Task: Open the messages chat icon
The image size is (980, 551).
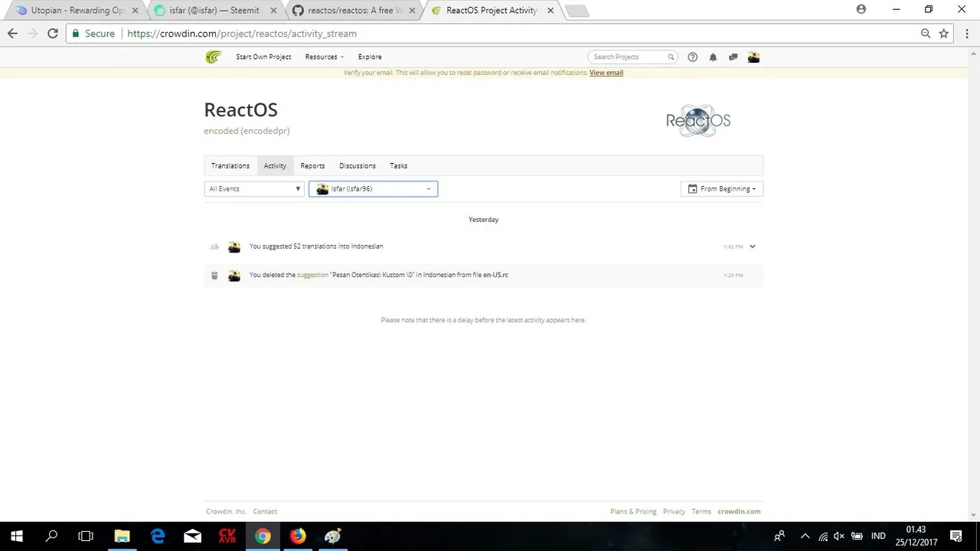Action: coord(733,57)
